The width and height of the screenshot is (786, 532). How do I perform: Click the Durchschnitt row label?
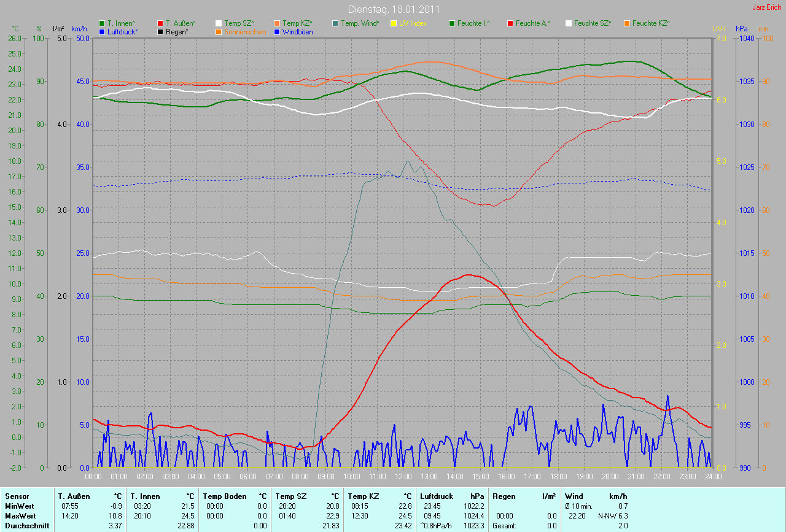pyautogui.click(x=26, y=526)
